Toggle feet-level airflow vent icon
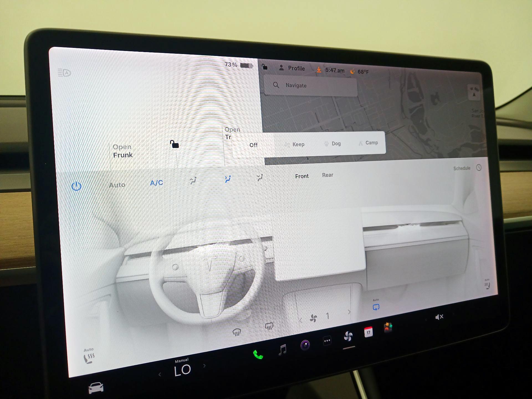 pos(260,177)
